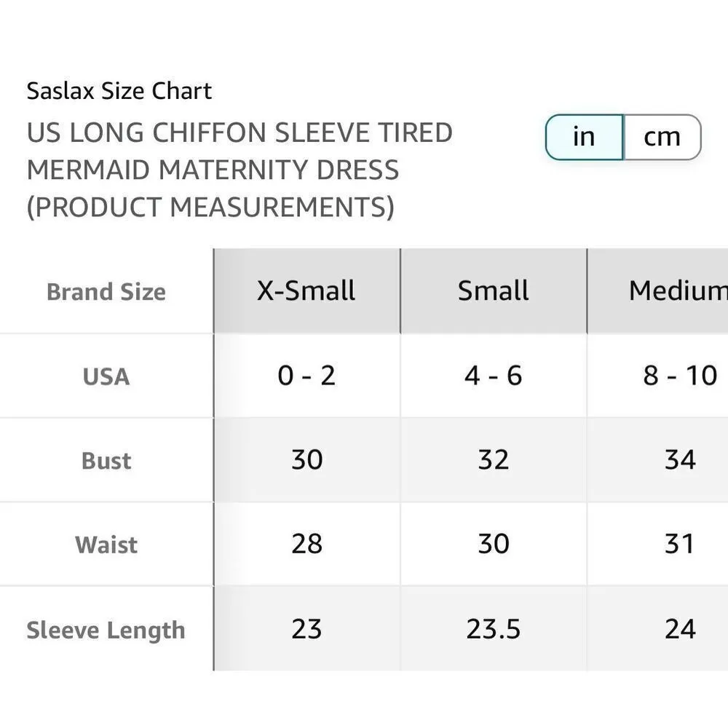Image resolution: width=728 pixels, height=728 pixels.
Task: Select the Saslax Size Chart heading
Action: [119, 90]
